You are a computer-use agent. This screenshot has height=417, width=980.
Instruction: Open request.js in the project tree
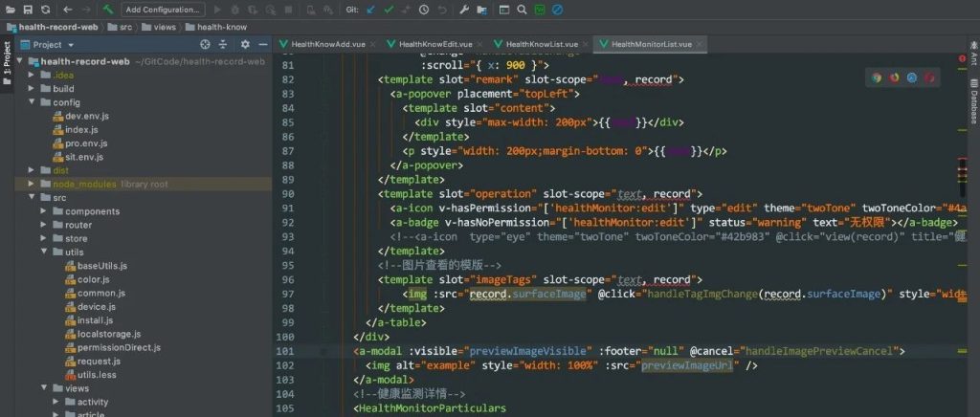[99, 362]
